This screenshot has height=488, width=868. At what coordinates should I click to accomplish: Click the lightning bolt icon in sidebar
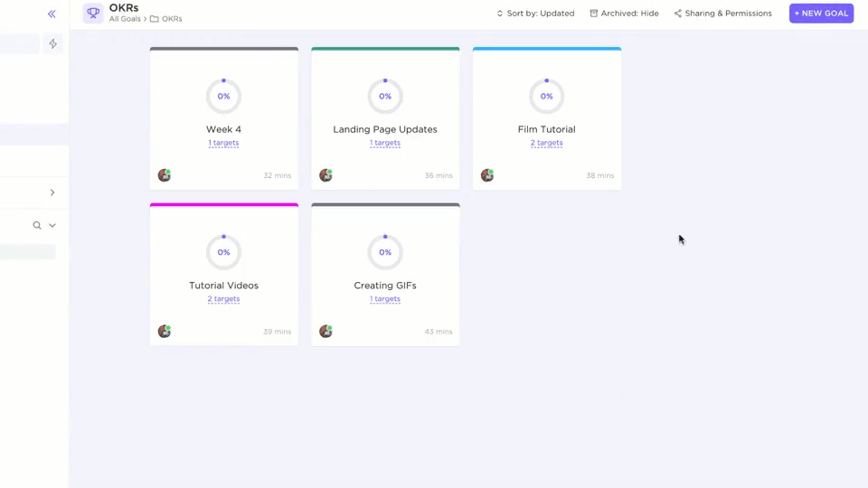click(52, 43)
